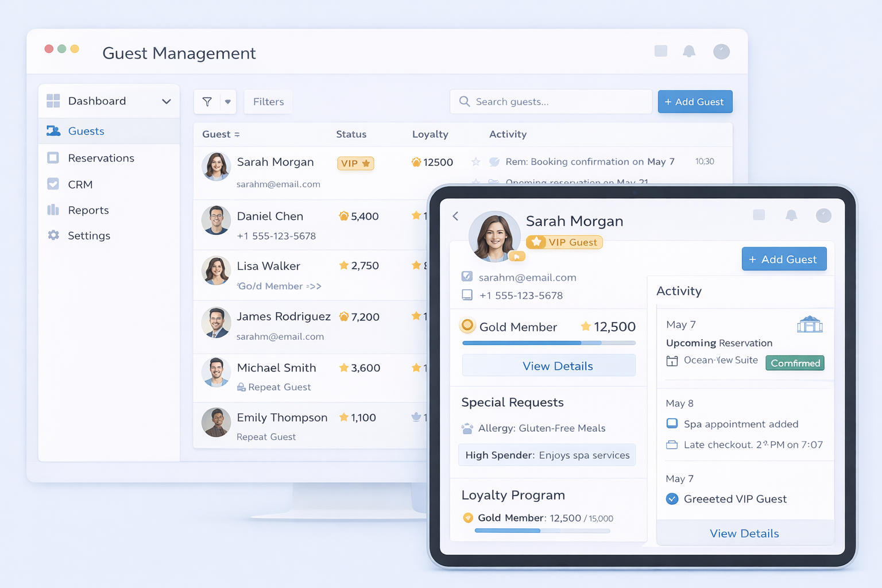Click the Search guests input field
The width and height of the screenshot is (882, 588).
(551, 102)
